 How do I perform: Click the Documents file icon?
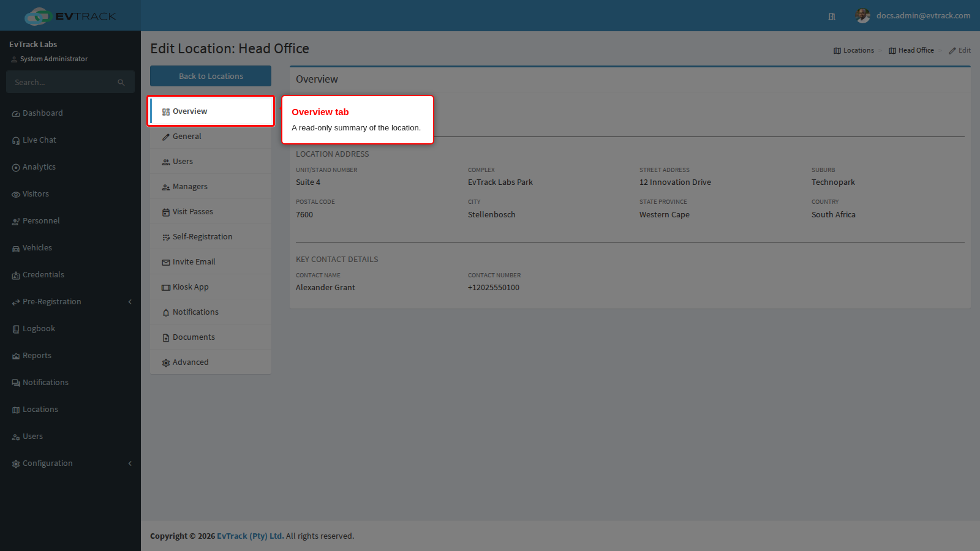[166, 338]
